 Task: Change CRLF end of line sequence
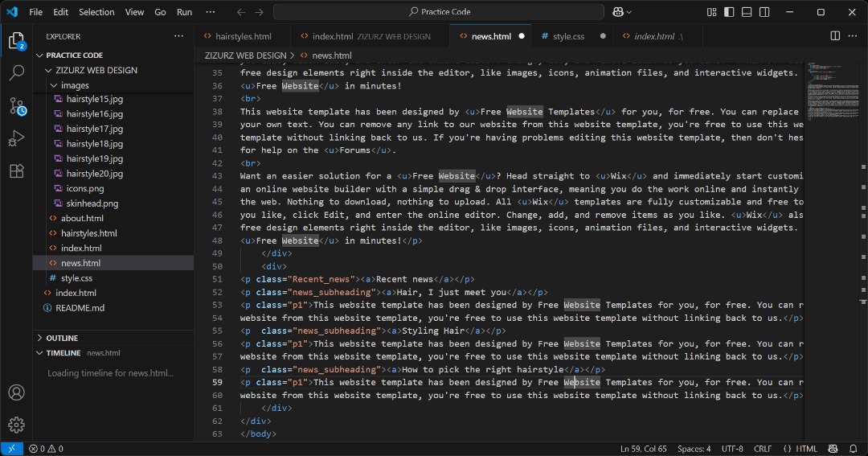762,449
